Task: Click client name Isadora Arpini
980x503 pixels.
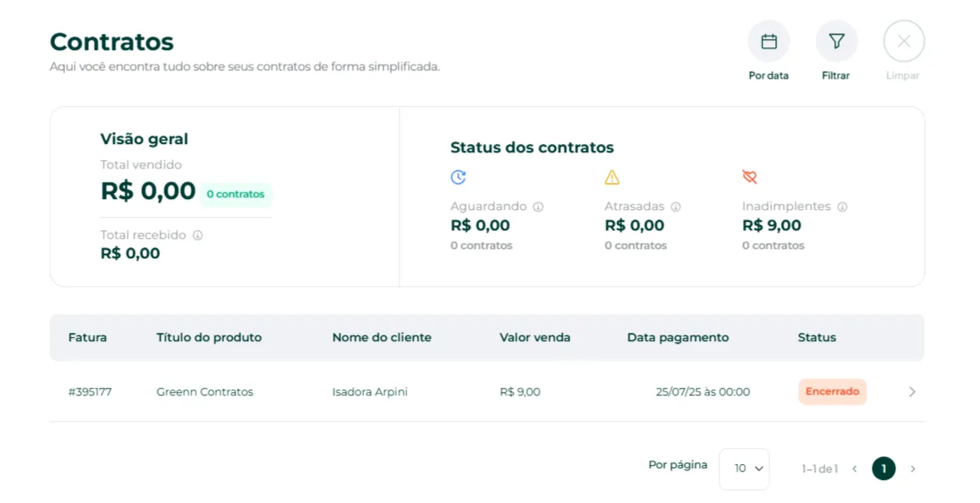Action: [370, 392]
